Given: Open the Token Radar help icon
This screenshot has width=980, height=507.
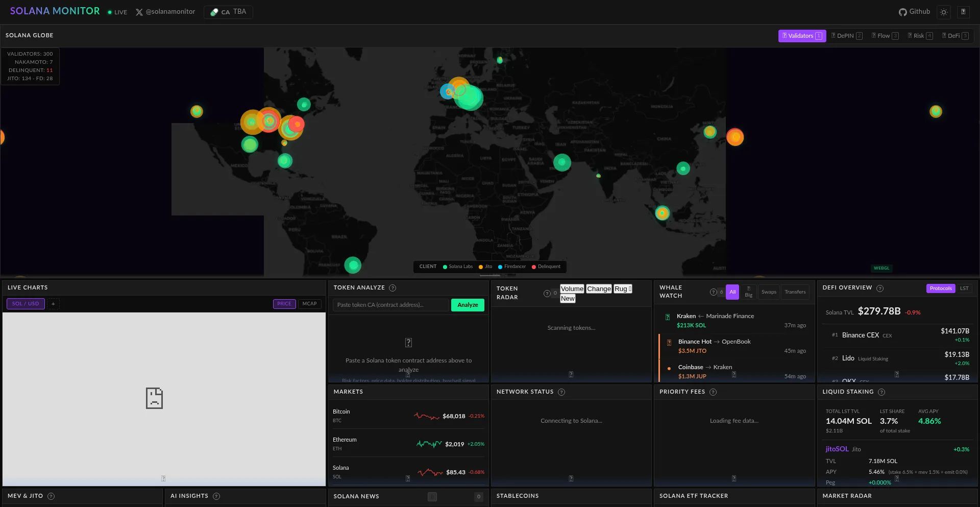Looking at the screenshot, I should [547, 293].
